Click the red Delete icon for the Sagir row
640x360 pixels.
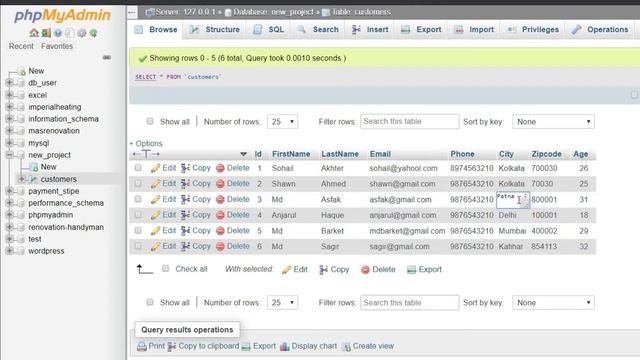click(220, 247)
